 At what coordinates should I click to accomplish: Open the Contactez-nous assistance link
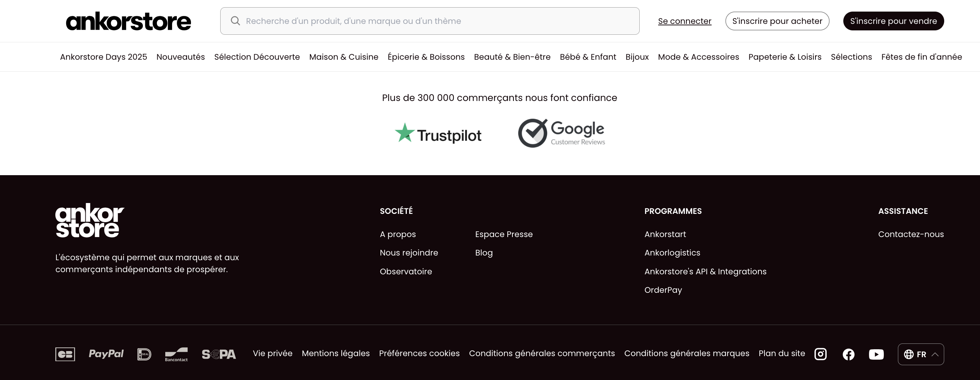911,234
